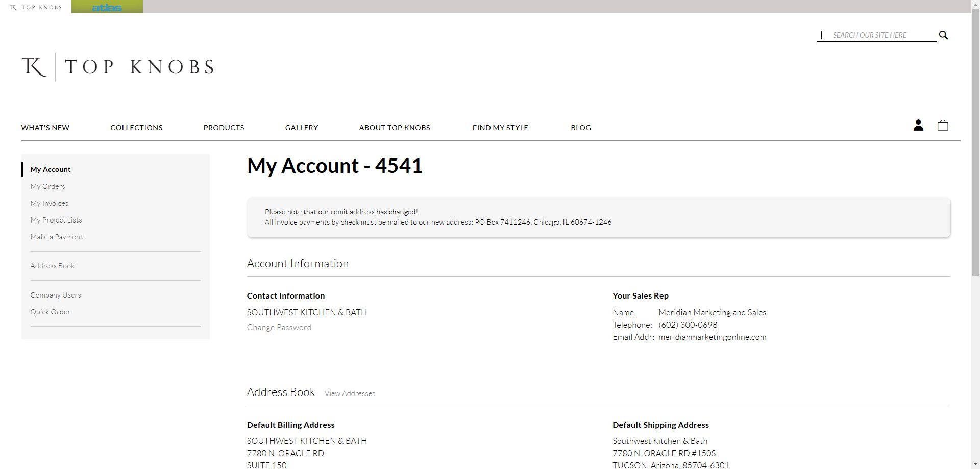The height and width of the screenshot is (469, 980).
Task: Open the Gallery menu
Action: (x=302, y=128)
